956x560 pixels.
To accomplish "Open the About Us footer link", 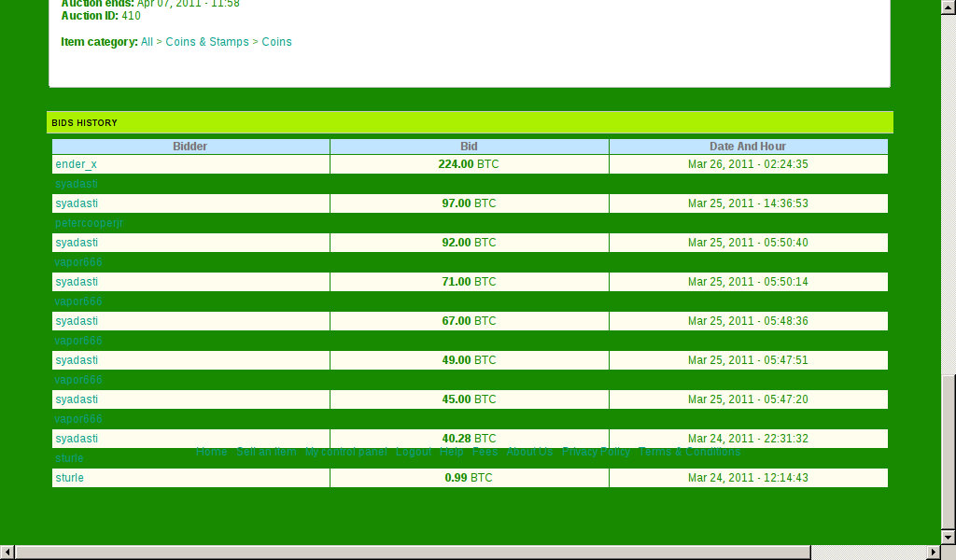I will [530, 452].
